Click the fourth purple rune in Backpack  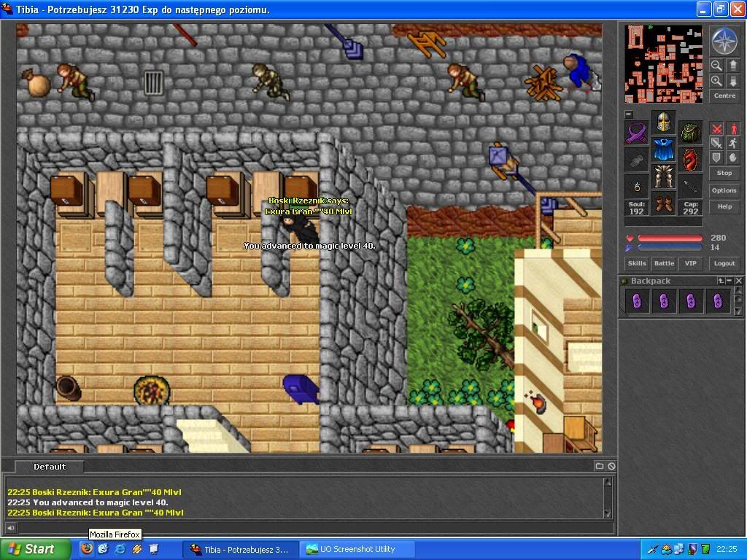(x=718, y=301)
